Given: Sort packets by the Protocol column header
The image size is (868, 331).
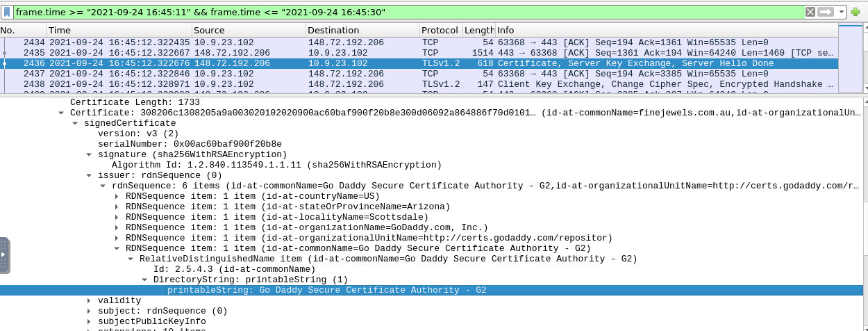Looking at the screenshot, I should [440, 30].
